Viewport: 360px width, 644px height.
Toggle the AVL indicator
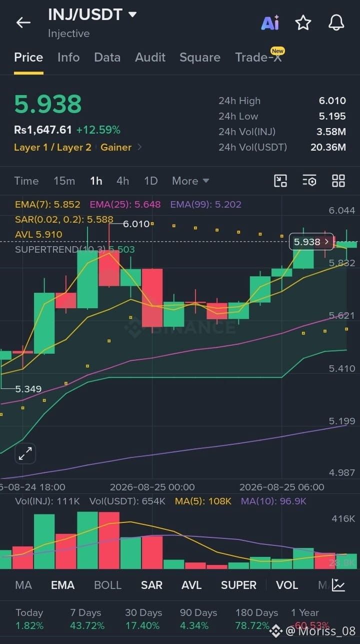191,585
